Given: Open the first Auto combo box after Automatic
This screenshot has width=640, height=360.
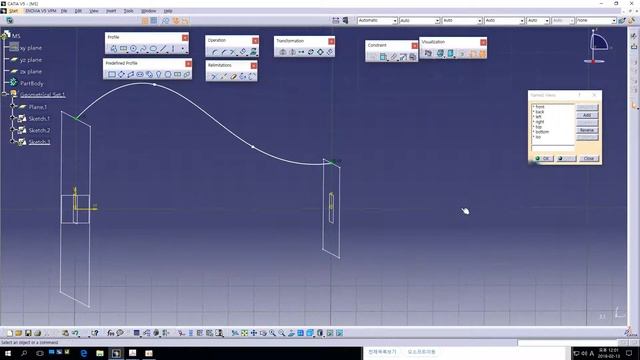Looking at the screenshot, I should [x=419, y=20].
